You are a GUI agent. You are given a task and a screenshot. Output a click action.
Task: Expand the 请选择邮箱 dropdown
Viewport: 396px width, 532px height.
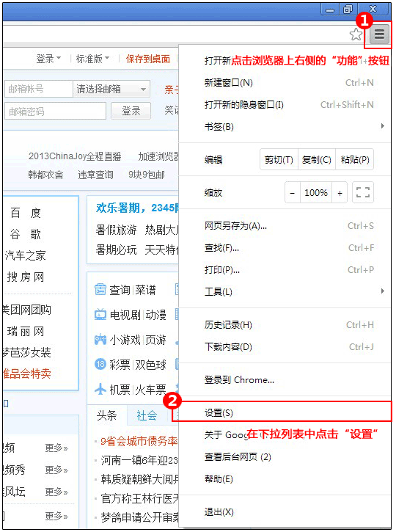click(111, 89)
